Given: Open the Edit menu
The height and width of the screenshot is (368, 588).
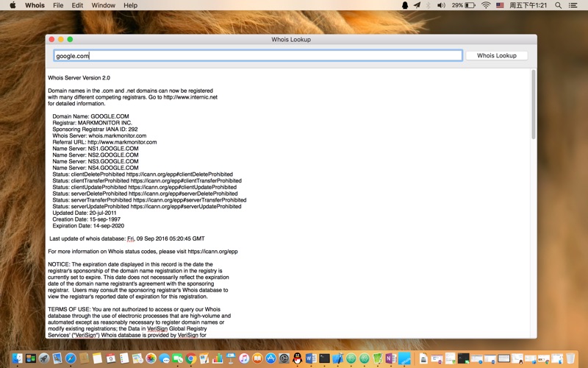Looking at the screenshot, I should point(77,5).
